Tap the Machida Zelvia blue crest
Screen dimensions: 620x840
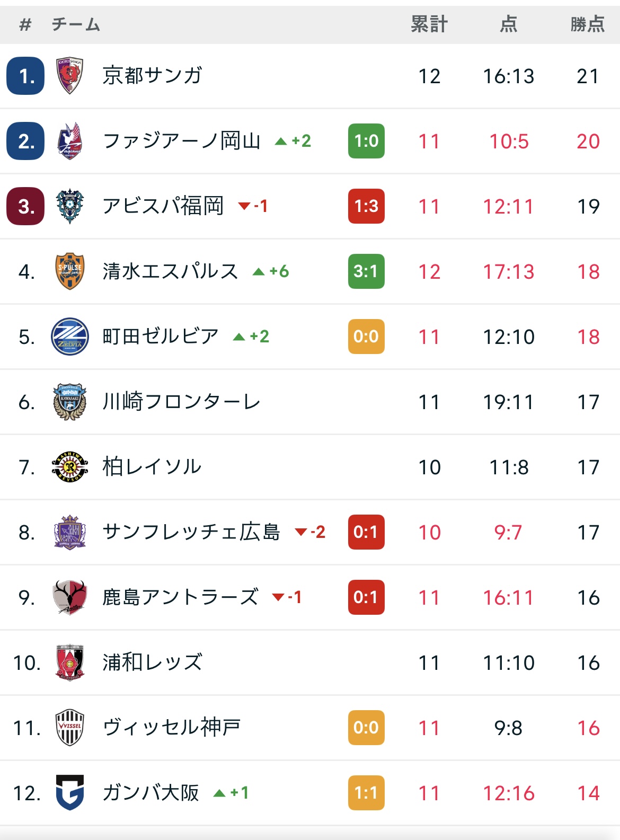(x=70, y=337)
